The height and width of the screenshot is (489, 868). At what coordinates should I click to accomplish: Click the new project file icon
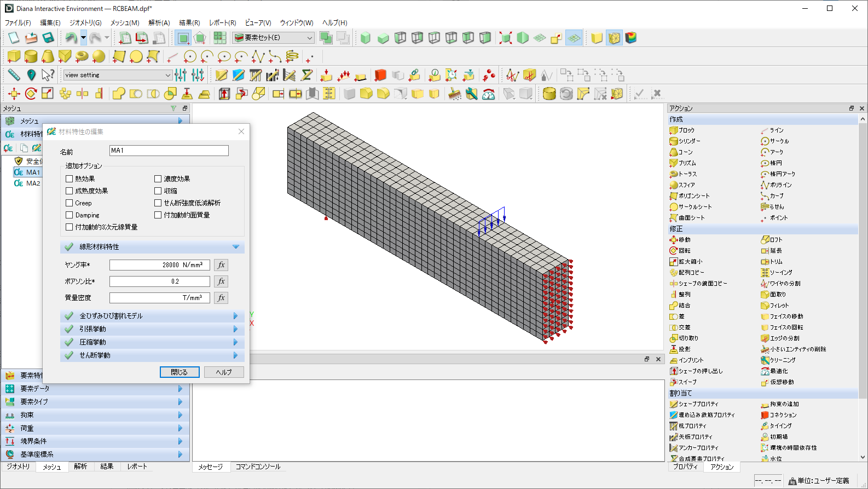click(14, 38)
